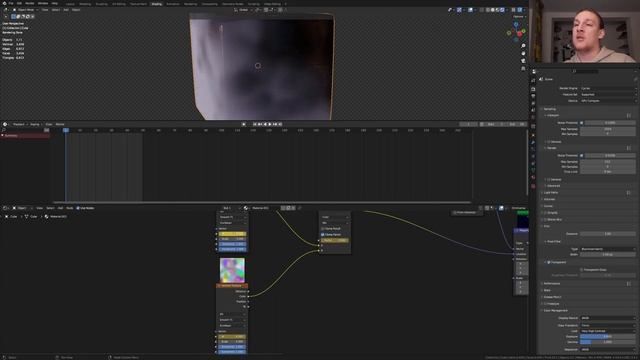
Task: Adjust Color Management Exposure slider
Action: click(x=608, y=337)
